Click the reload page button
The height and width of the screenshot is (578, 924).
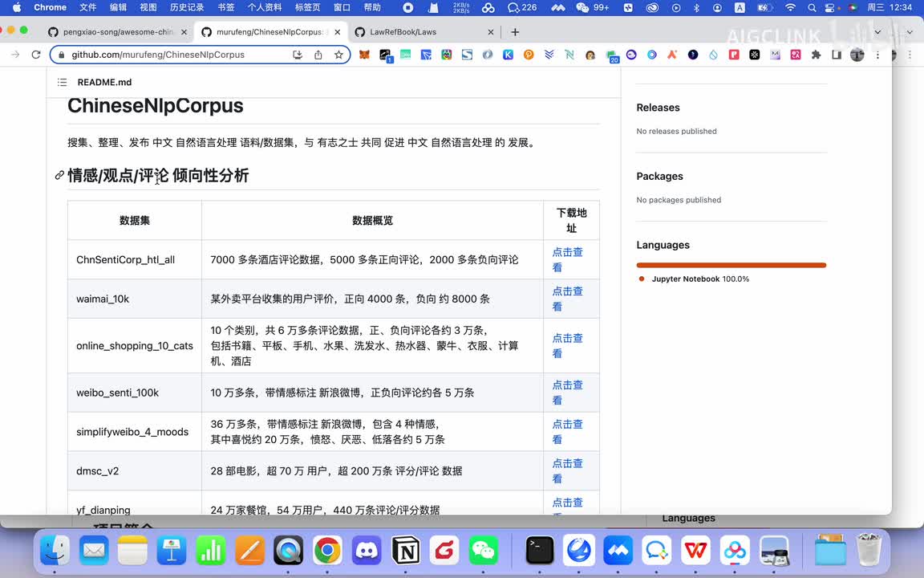pos(36,55)
